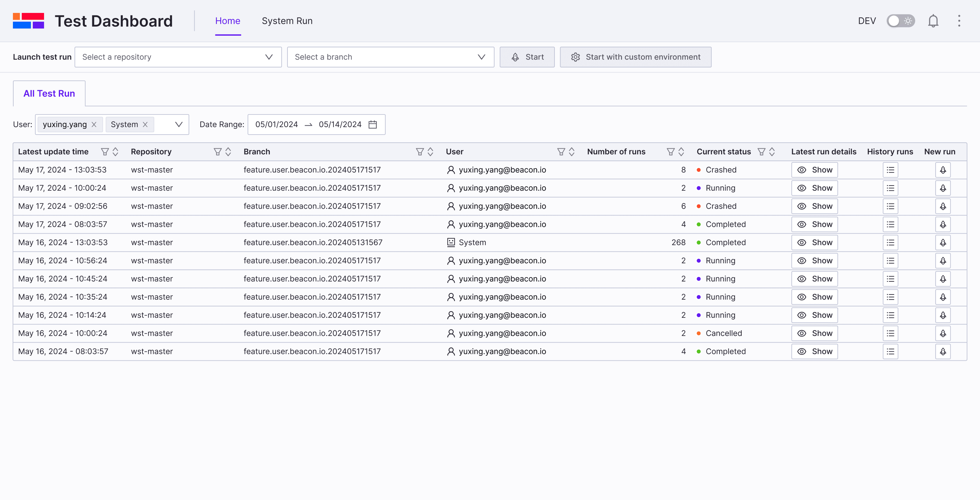Image resolution: width=980 pixels, height=500 pixels.
Task: Click Start with custom environment button
Action: 635,57
